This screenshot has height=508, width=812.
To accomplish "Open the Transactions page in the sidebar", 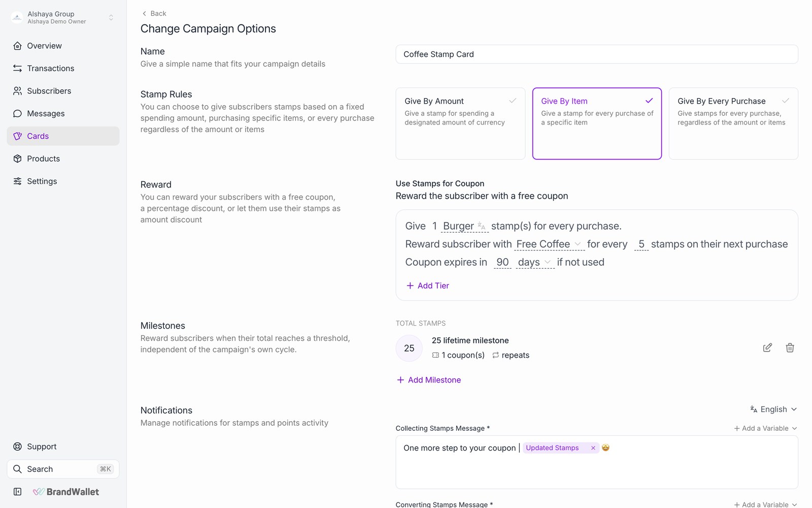I will tap(63, 68).
